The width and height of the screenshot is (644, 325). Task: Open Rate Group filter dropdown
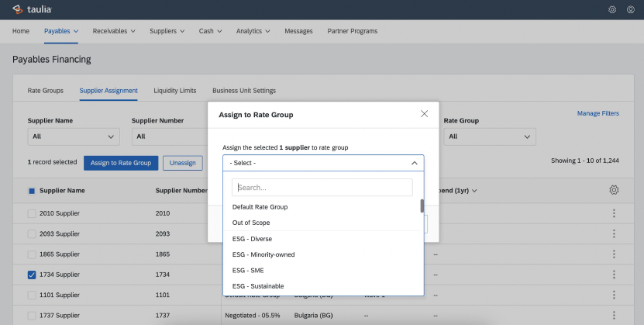[490, 137]
